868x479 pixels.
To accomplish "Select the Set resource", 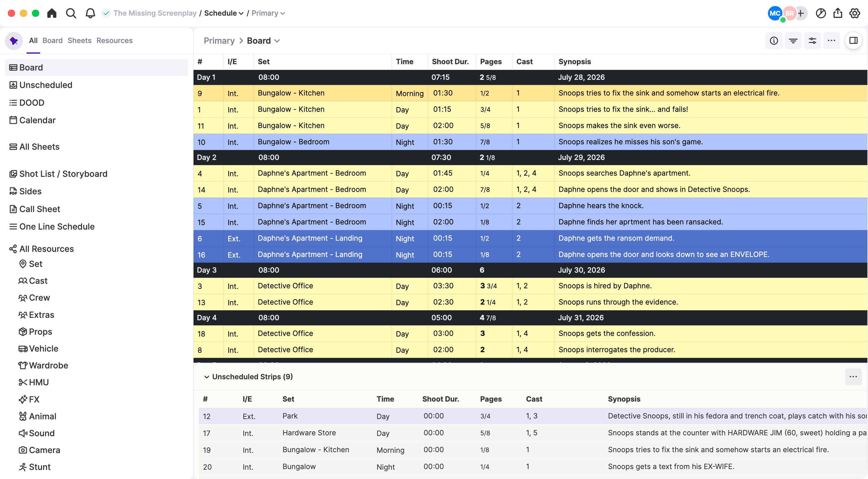I will 35,264.
